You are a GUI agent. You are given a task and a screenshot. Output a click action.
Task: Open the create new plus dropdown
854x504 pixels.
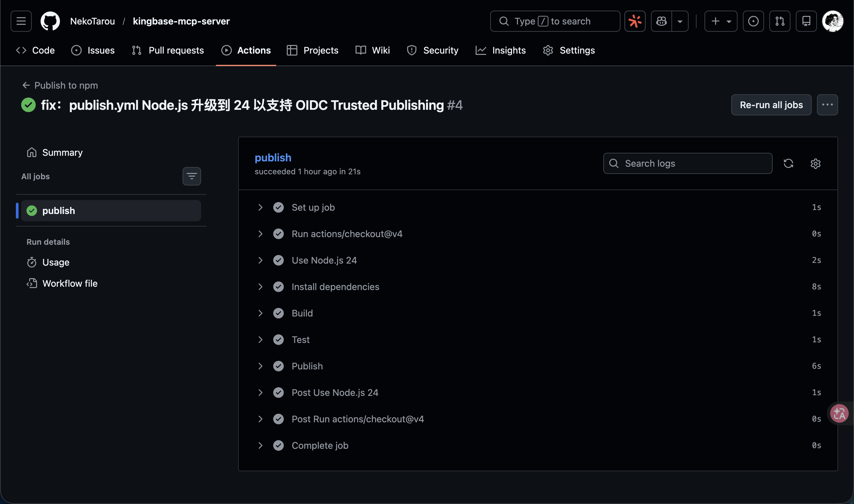721,21
